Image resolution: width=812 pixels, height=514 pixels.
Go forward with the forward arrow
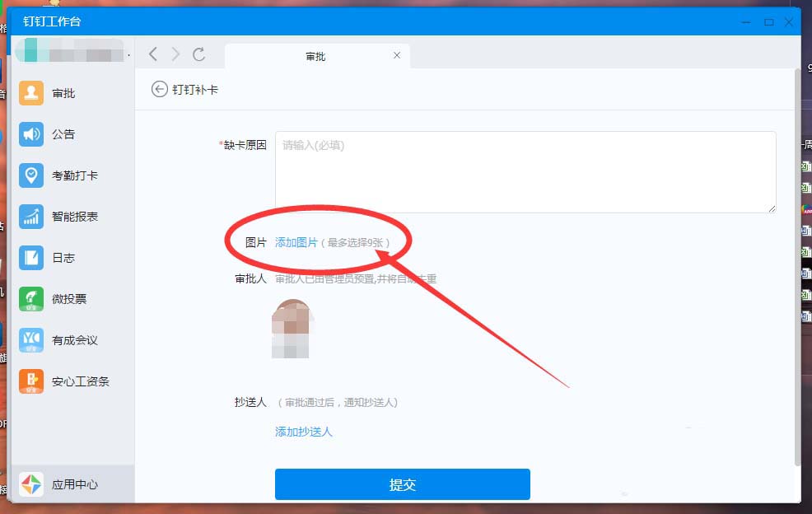pos(176,54)
